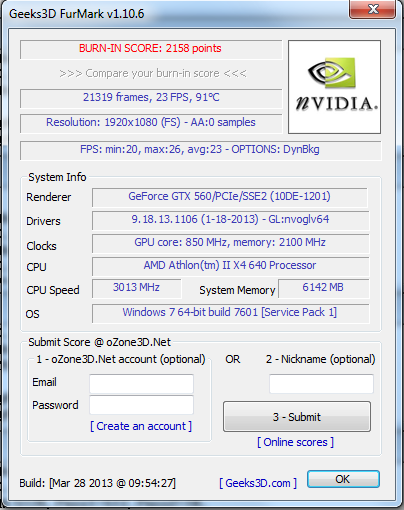
Task: Click the Drivers version field
Action: [231, 220]
